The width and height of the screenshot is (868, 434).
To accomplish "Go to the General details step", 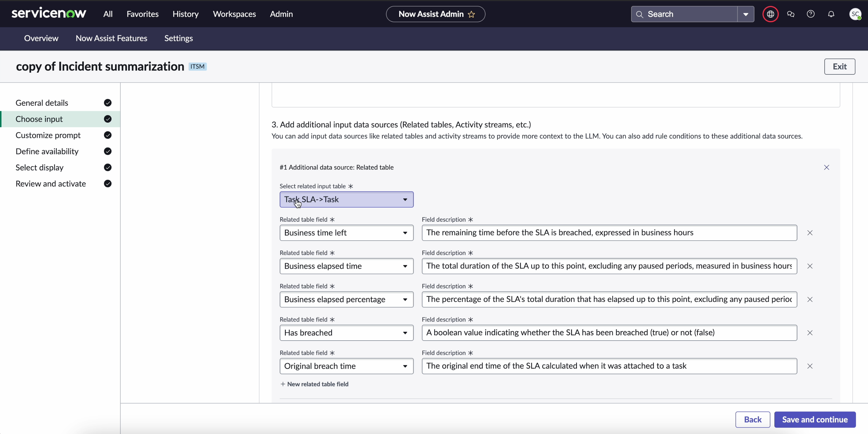I will click(60, 103).
